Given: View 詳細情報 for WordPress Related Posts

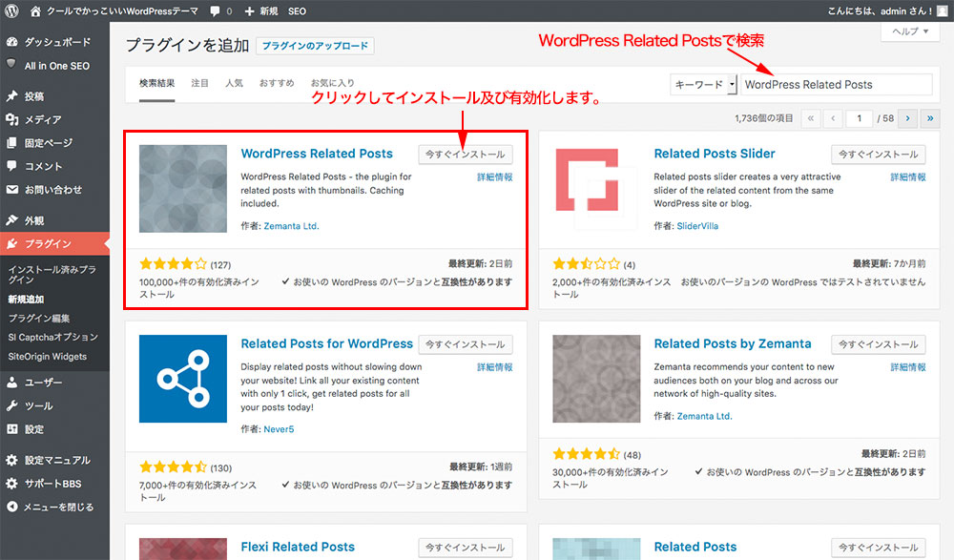Looking at the screenshot, I should 494,177.
